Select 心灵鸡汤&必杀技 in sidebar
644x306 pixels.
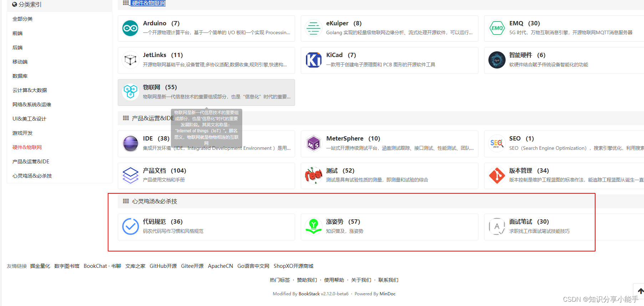pyautogui.click(x=32, y=176)
